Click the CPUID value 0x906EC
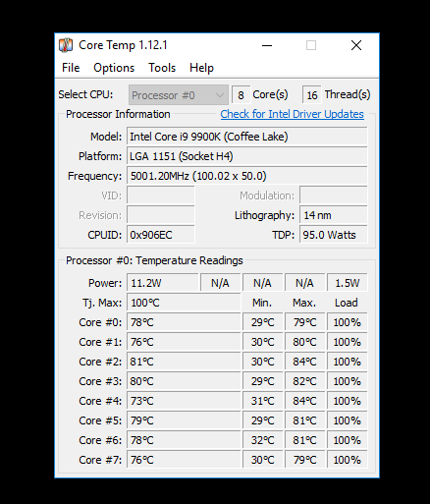The width and height of the screenshot is (430, 504). pos(161,235)
